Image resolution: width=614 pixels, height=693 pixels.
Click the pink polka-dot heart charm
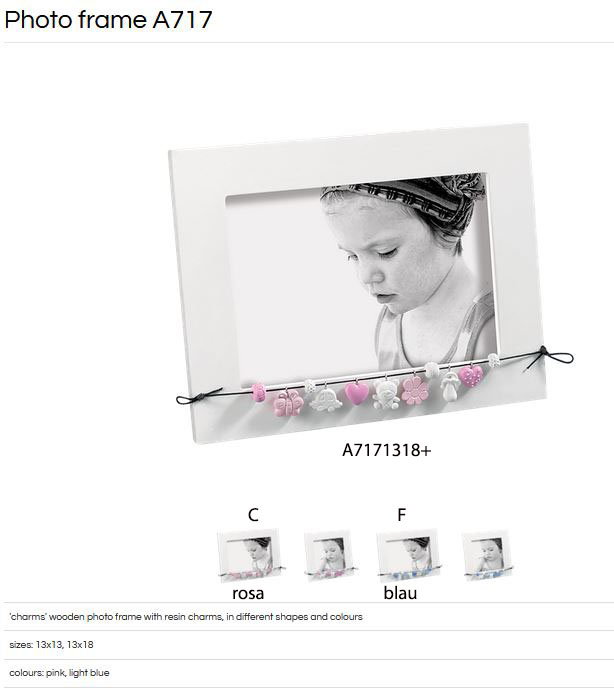click(x=471, y=376)
